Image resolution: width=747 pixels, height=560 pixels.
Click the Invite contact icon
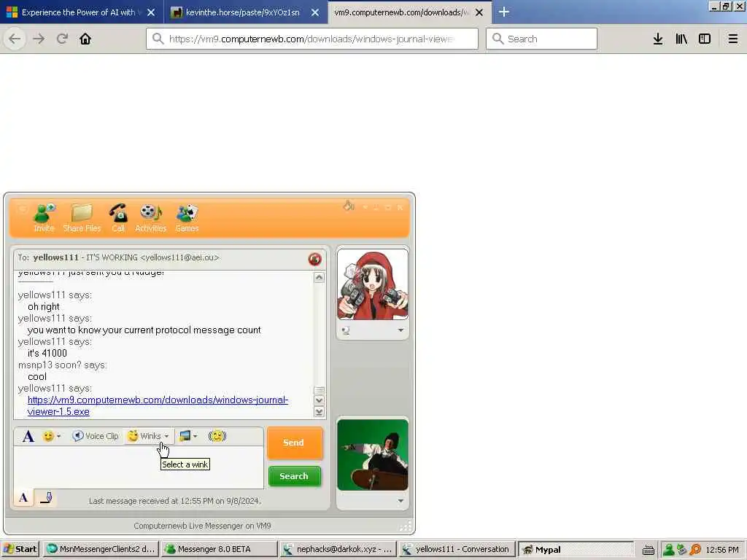(x=44, y=218)
